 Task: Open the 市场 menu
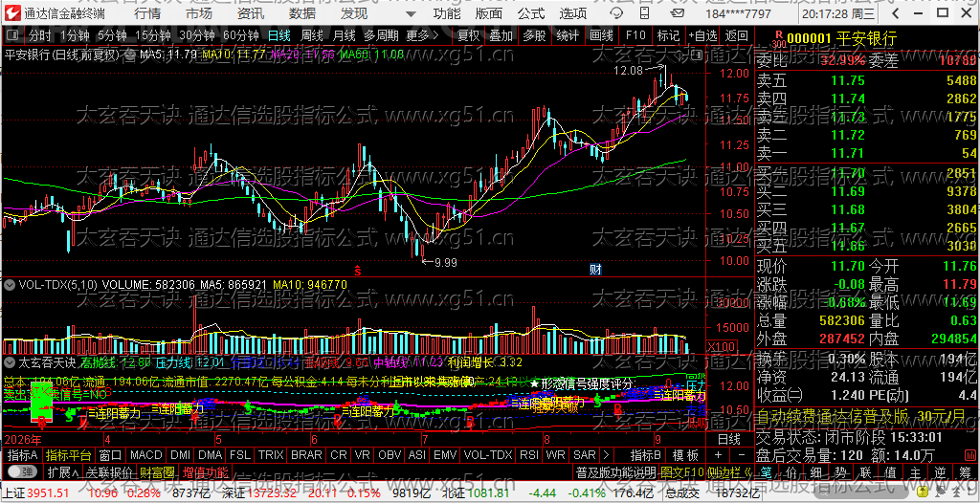pyautogui.click(x=199, y=13)
